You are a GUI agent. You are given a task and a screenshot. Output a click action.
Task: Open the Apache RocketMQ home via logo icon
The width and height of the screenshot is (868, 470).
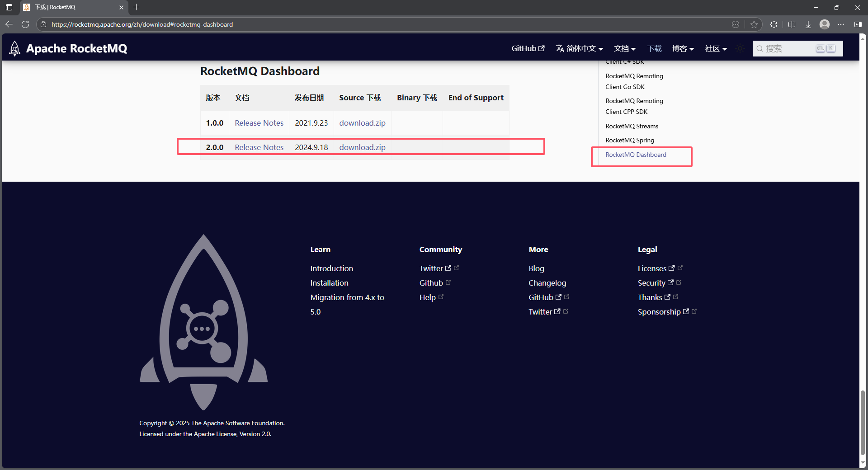[x=14, y=48]
